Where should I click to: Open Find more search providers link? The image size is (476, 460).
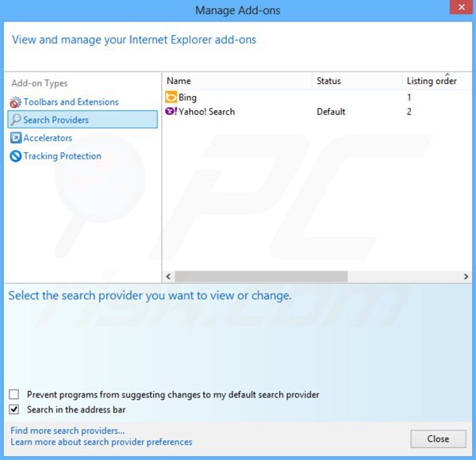(67, 431)
